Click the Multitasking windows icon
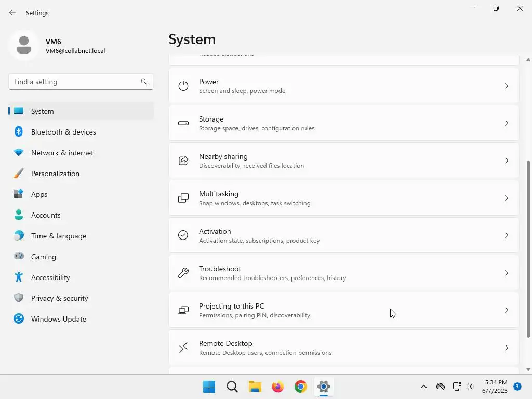This screenshot has width=532, height=399. 183,198
